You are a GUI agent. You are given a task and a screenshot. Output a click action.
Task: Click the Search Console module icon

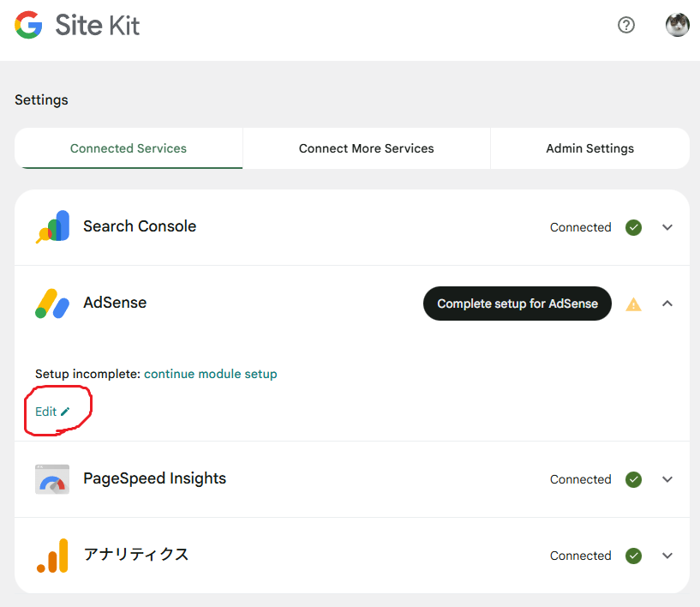pyautogui.click(x=52, y=227)
